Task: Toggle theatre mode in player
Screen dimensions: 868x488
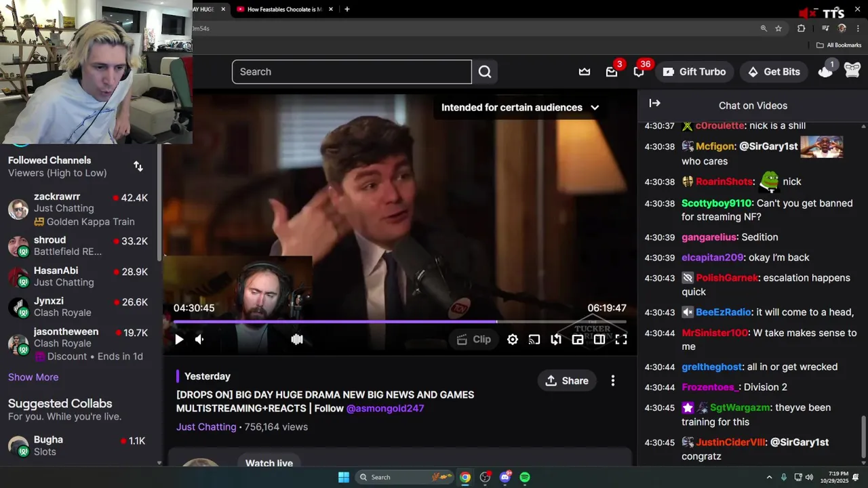Action: click(599, 340)
